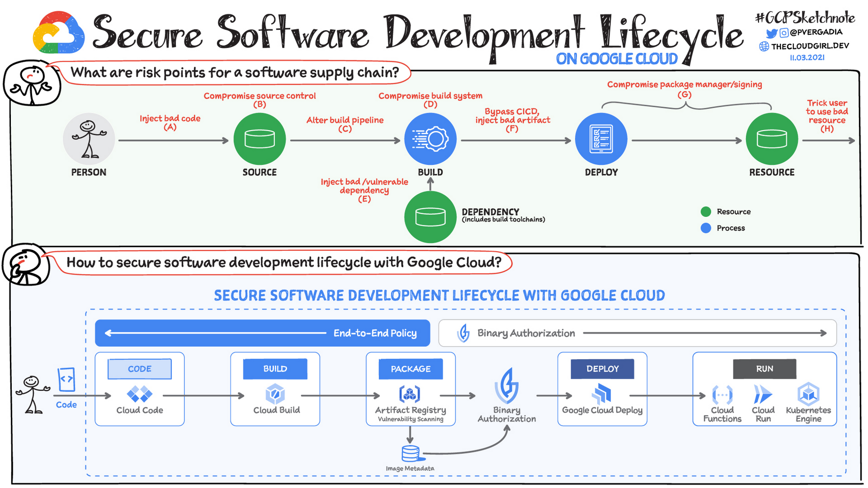Click the Instagram icon next to @PVERGADIA
This screenshot has height=488, width=868.
tap(784, 33)
